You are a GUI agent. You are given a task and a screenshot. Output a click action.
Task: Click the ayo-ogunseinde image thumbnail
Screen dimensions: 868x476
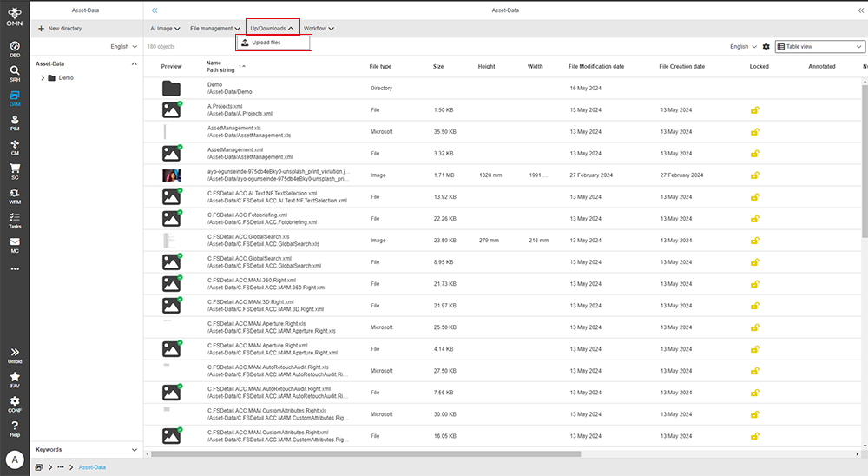point(171,175)
